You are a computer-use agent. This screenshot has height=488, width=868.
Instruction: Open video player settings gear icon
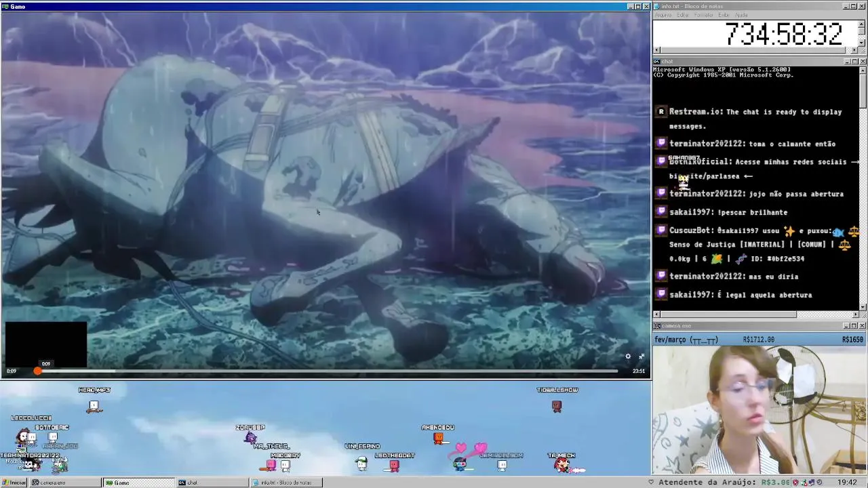tap(628, 357)
